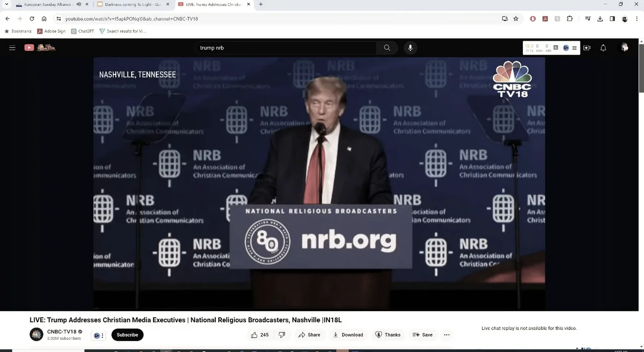
Task: Open the YouTube Create video menu
Action: pyautogui.click(x=587, y=48)
